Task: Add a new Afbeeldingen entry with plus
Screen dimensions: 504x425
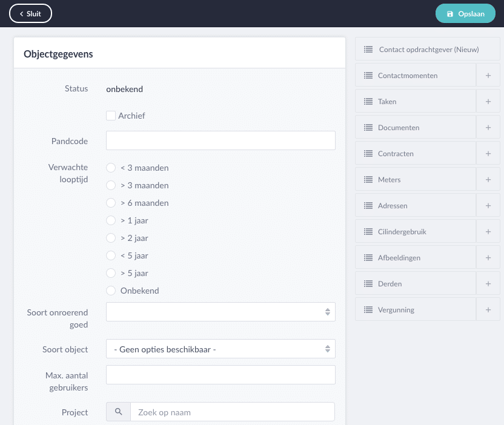Action: (488, 257)
